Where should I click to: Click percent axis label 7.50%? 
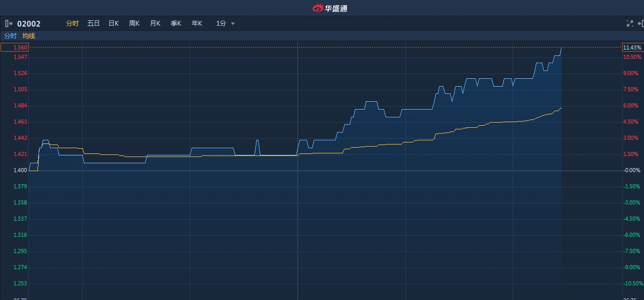pos(631,89)
